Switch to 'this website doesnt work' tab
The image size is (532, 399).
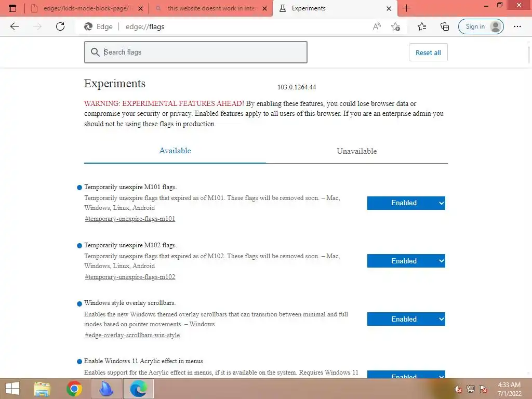(x=210, y=8)
